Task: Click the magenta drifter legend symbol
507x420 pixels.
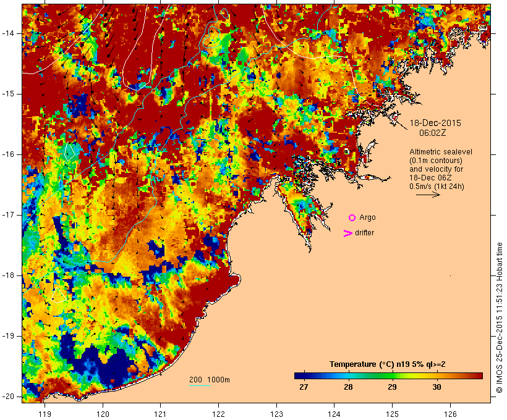Action: coord(347,233)
